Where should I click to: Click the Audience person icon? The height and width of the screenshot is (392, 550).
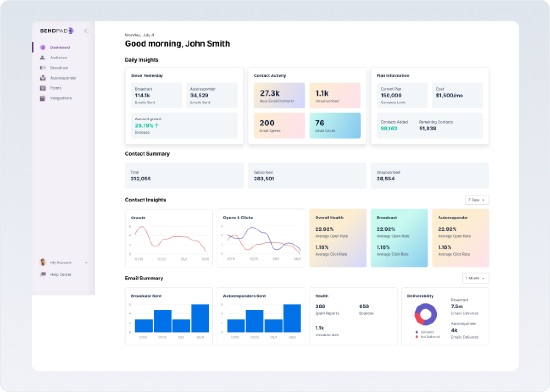click(x=43, y=57)
